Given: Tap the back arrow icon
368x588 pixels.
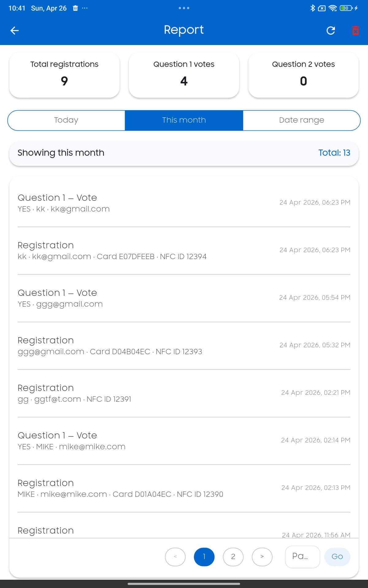Looking at the screenshot, I should coord(14,30).
